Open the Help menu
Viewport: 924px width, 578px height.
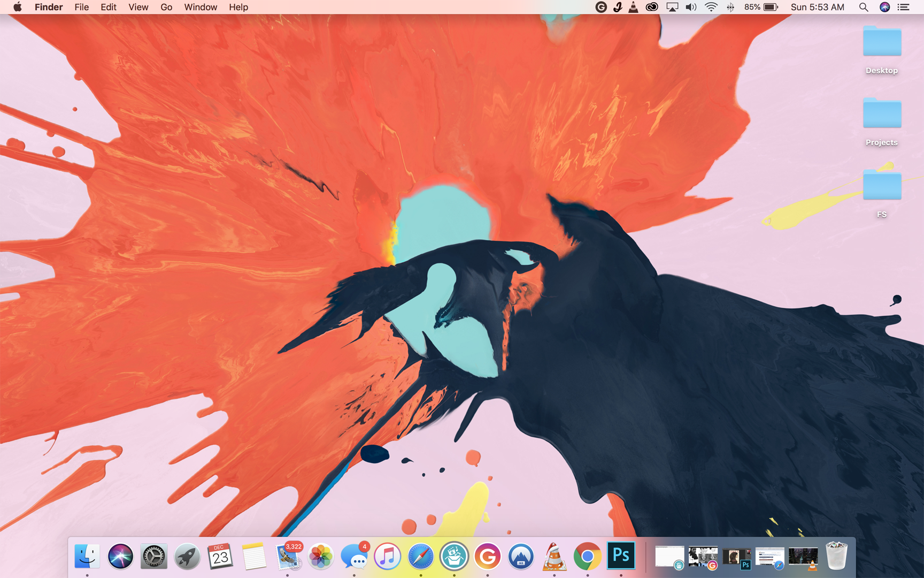tap(238, 7)
